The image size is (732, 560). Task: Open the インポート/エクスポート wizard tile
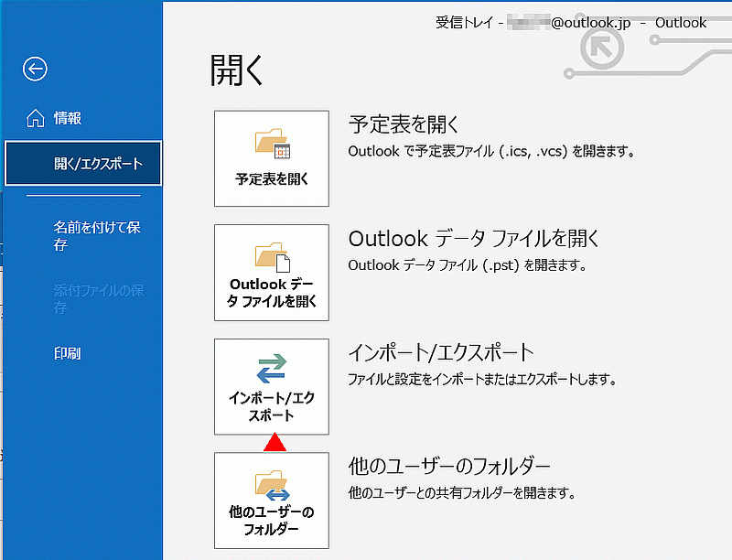coord(272,386)
